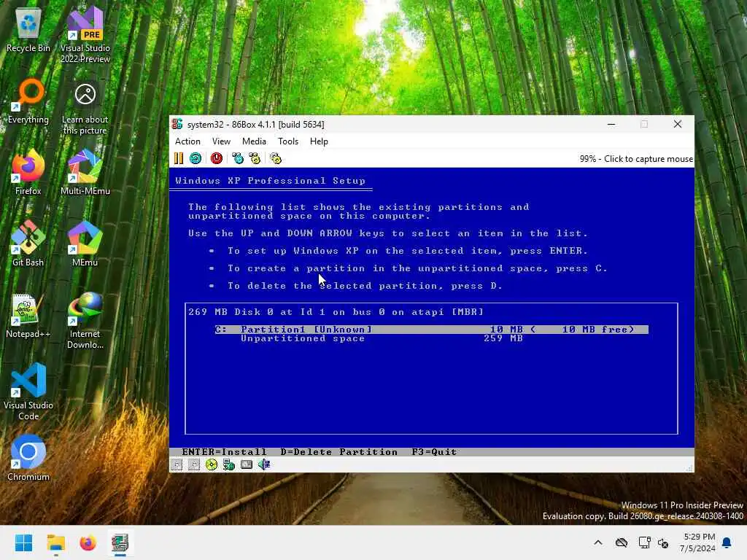
Task: Select the Visual Studio 2022 Preview shortcut
Action: pyautogui.click(x=85, y=36)
